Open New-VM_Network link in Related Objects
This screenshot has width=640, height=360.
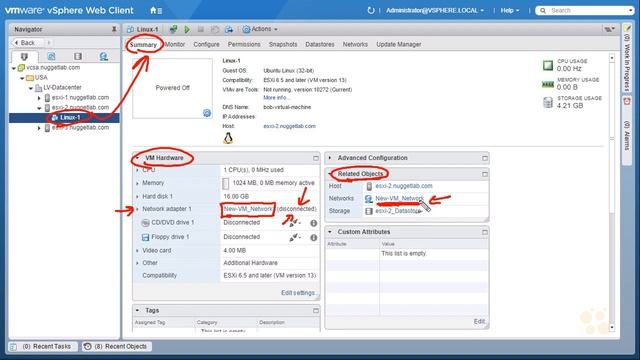click(399, 198)
